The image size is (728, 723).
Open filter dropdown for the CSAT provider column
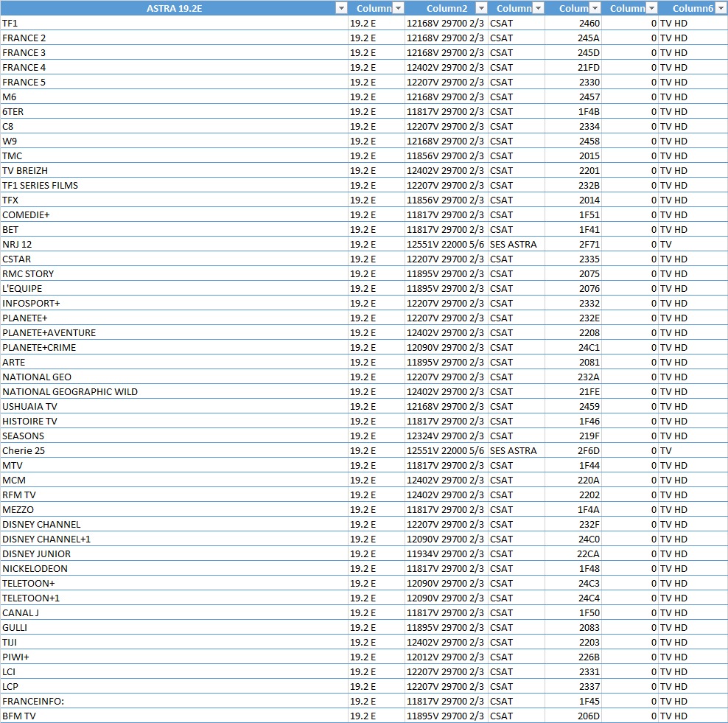(538, 8)
